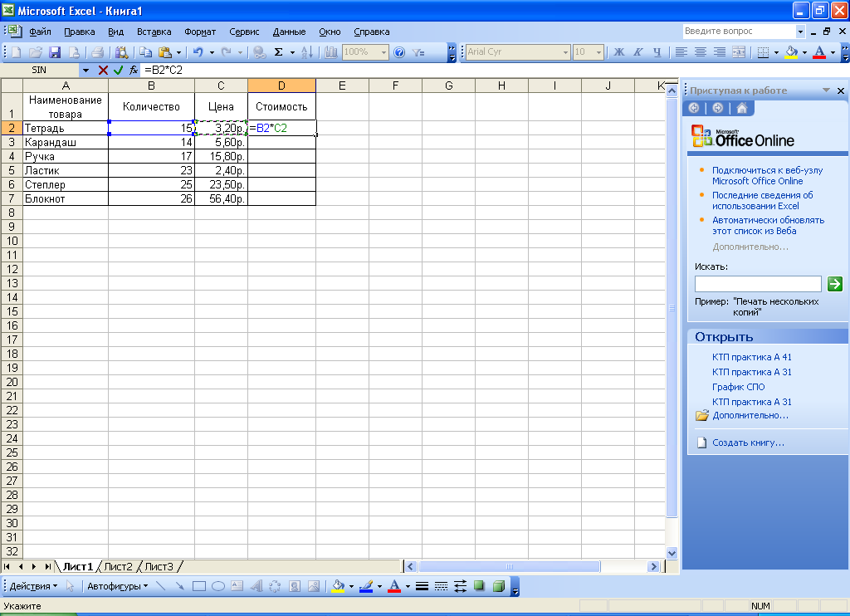The width and height of the screenshot is (850, 616).
Task: Click the task pane Back arrow
Action: [x=694, y=108]
